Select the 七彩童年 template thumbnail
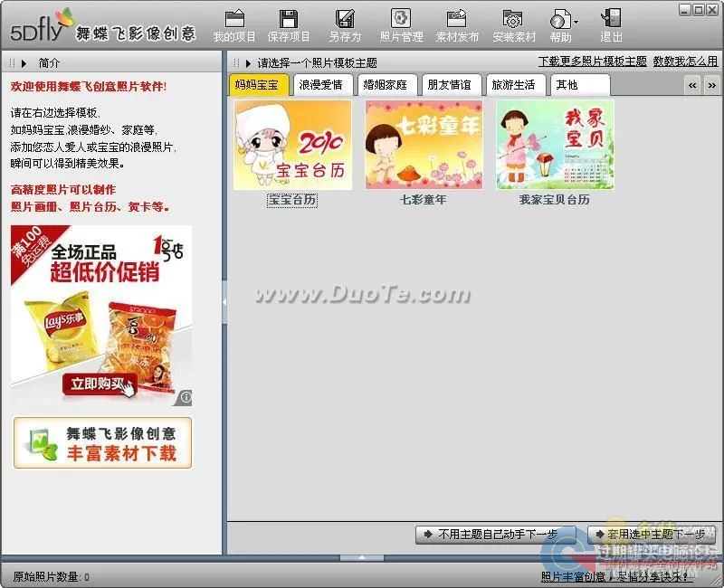 [x=424, y=146]
